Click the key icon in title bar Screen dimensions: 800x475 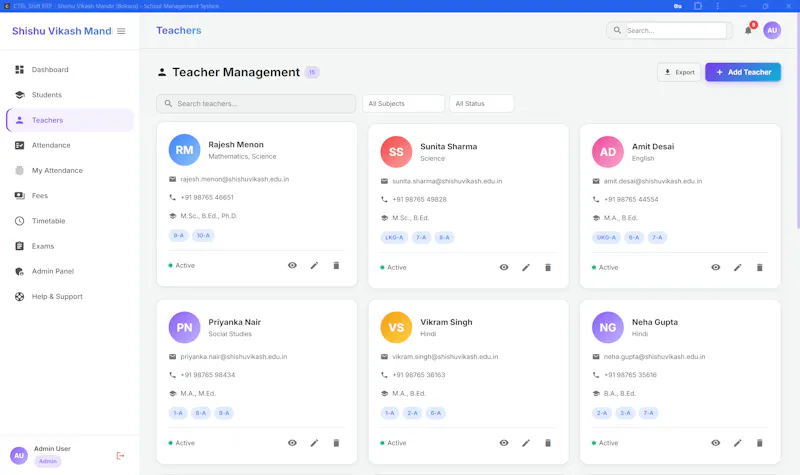(678, 6)
